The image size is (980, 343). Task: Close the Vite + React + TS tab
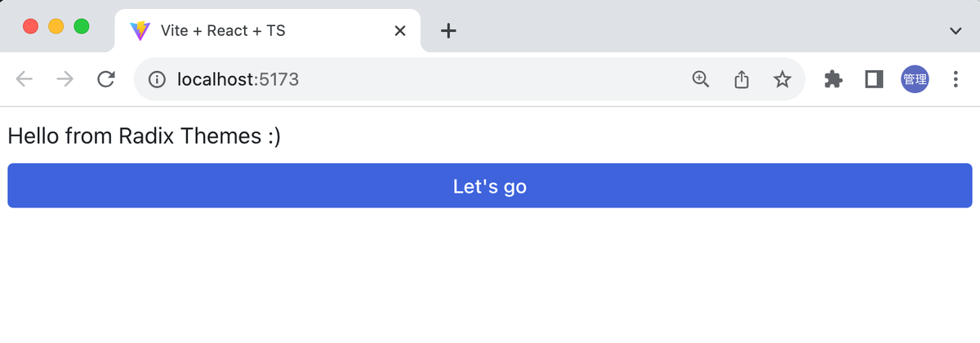(x=400, y=31)
